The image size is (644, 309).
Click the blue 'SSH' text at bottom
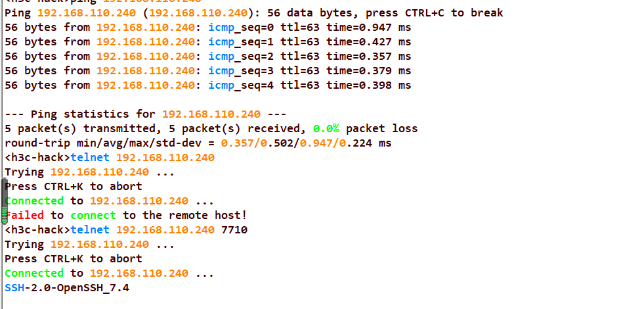(14, 287)
